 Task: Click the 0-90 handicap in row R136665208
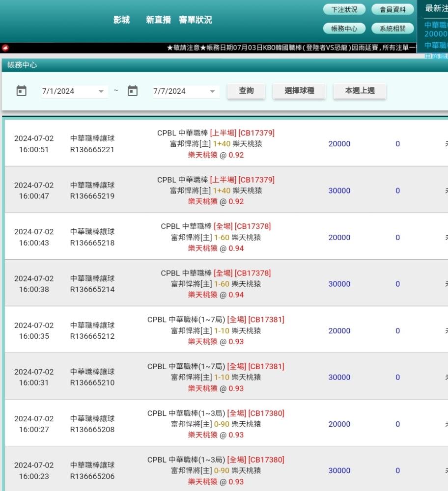[222, 424]
